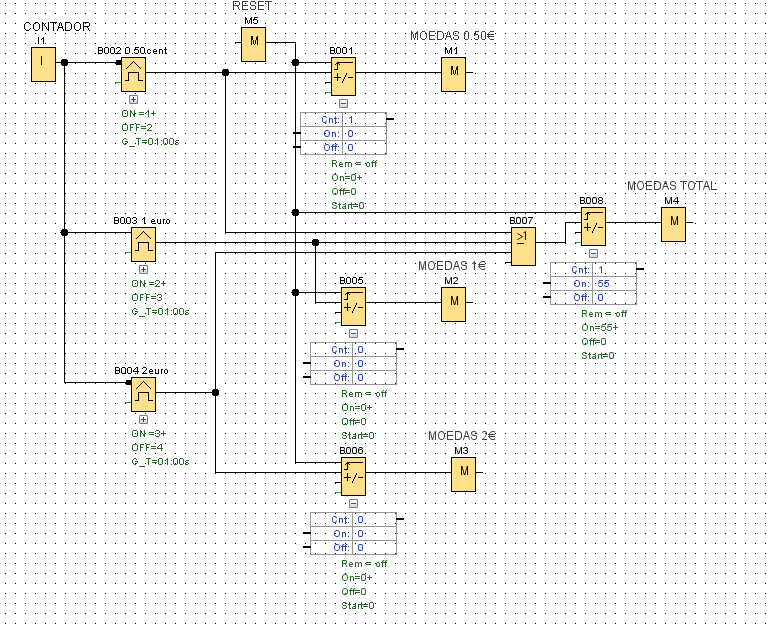Click the On value 55 field of B008
The image size is (775, 629).
pyautogui.click(x=613, y=284)
